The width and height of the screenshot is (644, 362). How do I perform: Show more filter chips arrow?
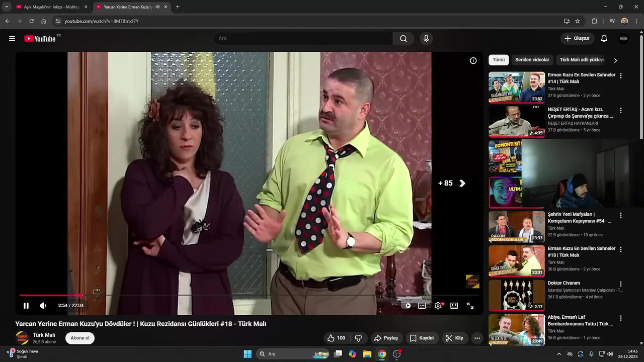click(615, 60)
